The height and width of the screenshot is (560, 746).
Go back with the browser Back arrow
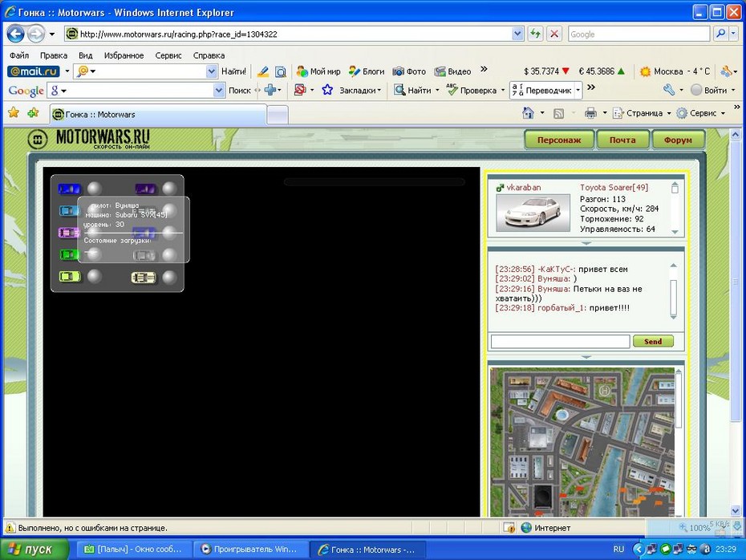(x=16, y=34)
